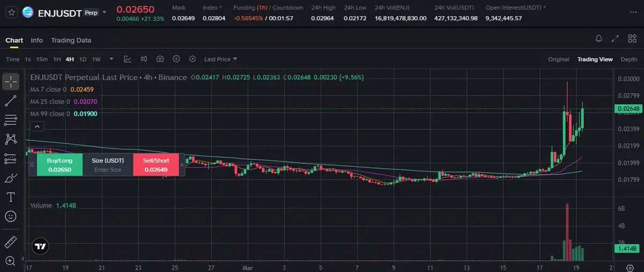Click the Enjin coin logo beside ENJUSDT
Viewport: 644px width, 272px height.
(28, 12)
